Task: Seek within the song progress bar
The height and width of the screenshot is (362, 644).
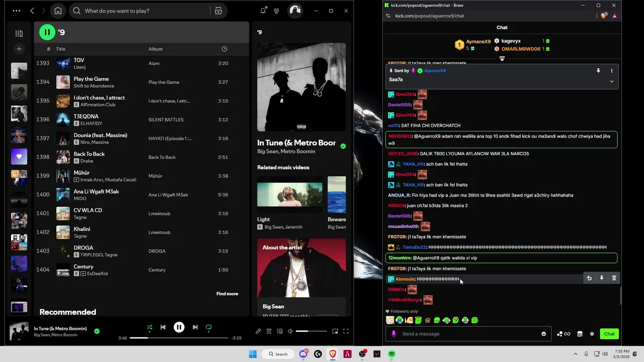Action: point(179,338)
